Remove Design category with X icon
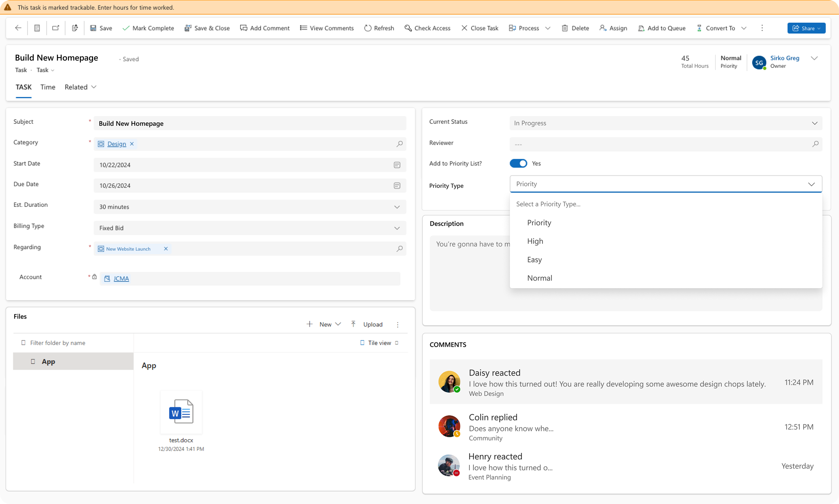Screen dimensions: 839x504 tap(132, 144)
